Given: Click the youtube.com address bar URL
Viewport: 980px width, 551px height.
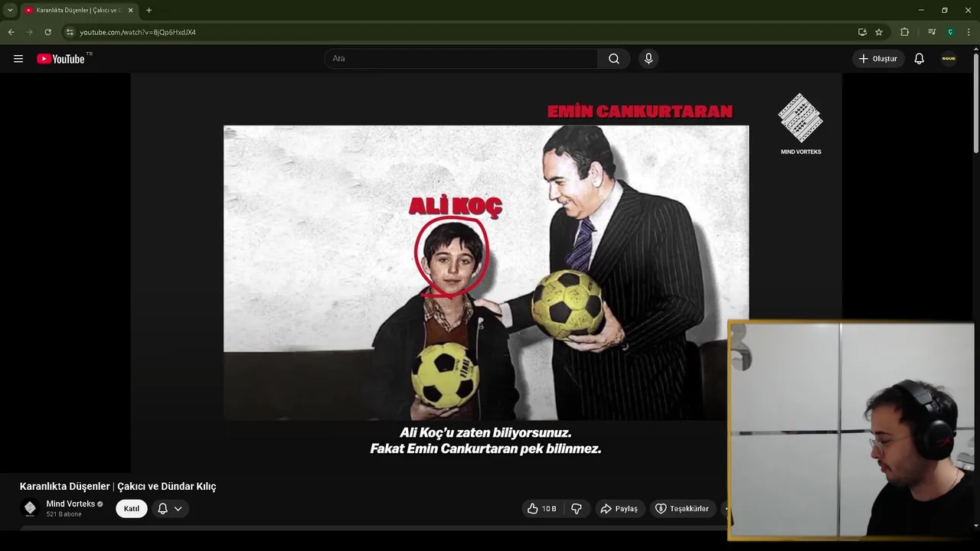Looking at the screenshot, I should pyautogui.click(x=138, y=32).
